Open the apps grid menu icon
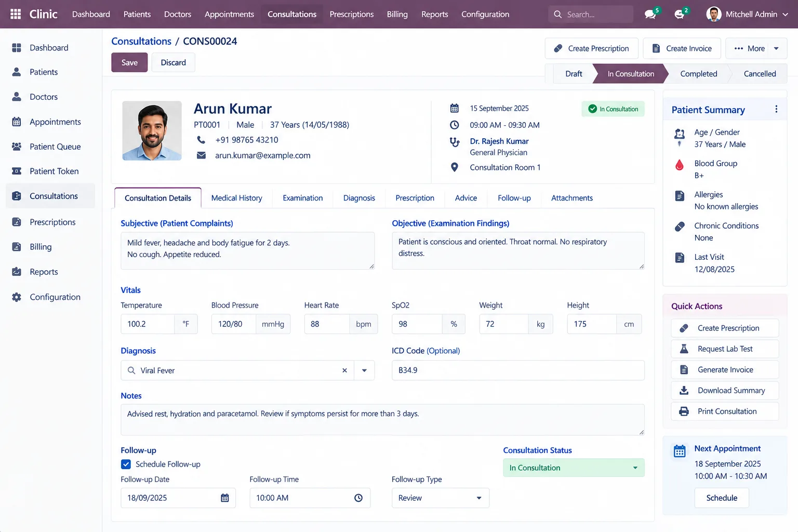The image size is (798, 532). tap(16, 14)
